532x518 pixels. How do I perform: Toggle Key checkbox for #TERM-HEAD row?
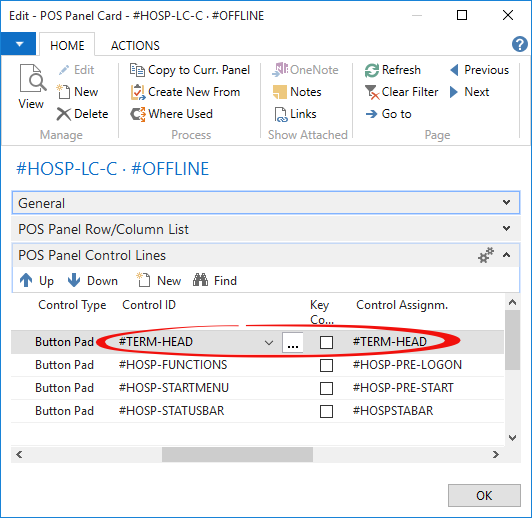pyautogui.click(x=326, y=342)
